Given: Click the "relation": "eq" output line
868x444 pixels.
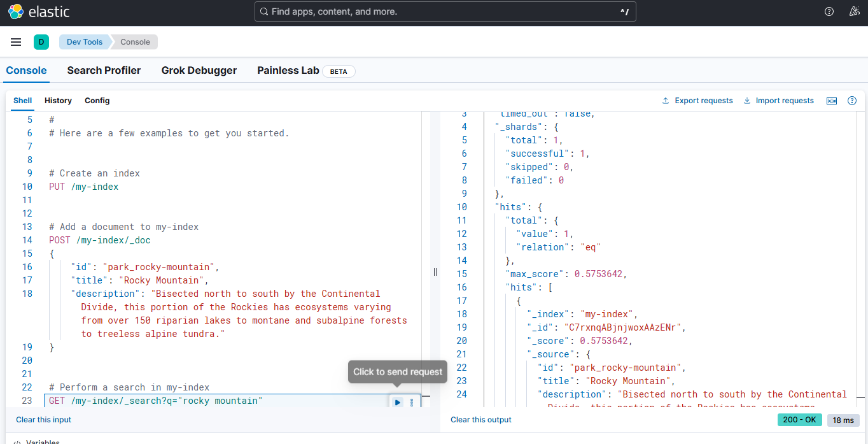Looking at the screenshot, I should point(559,247).
